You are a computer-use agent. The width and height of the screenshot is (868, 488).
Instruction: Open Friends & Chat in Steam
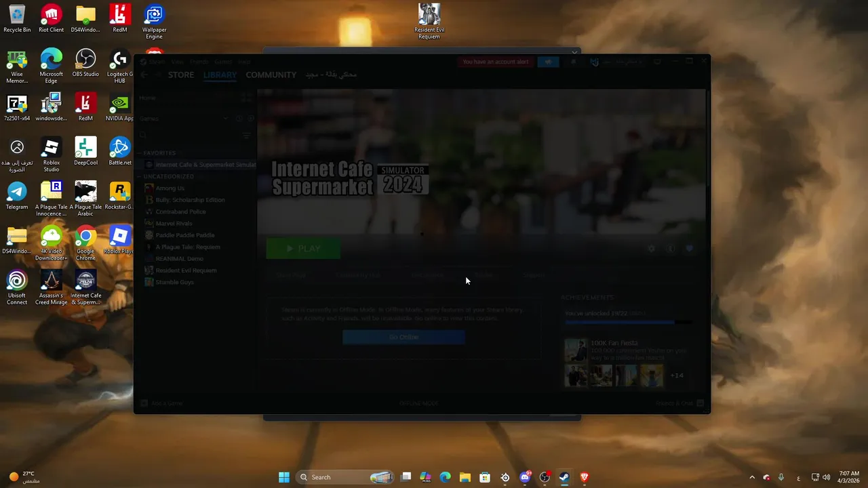click(680, 403)
